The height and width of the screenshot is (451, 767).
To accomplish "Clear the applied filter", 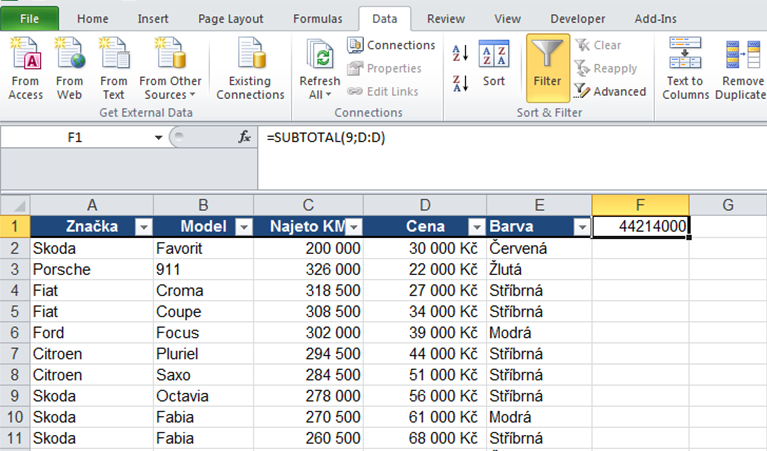I will tap(598, 45).
